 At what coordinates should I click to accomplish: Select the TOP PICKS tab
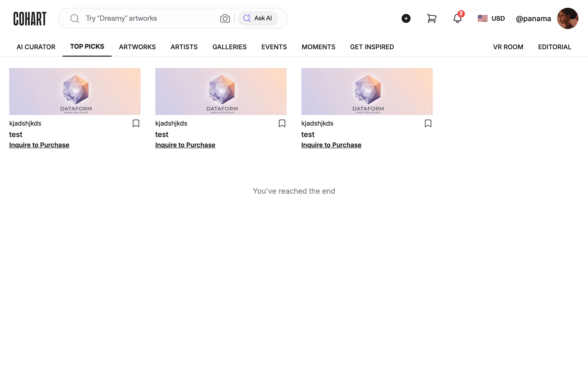click(x=87, y=46)
